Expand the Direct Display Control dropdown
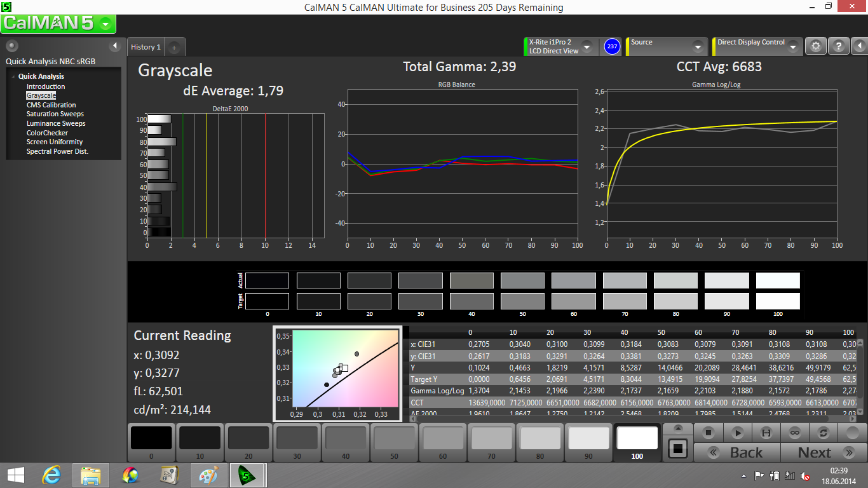Viewport: 868px width, 488px height. pyautogui.click(x=792, y=47)
